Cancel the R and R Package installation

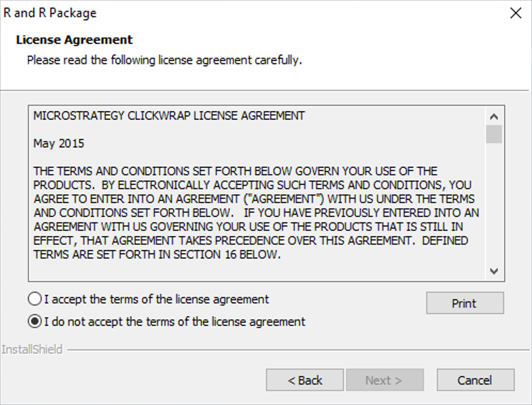[475, 380]
